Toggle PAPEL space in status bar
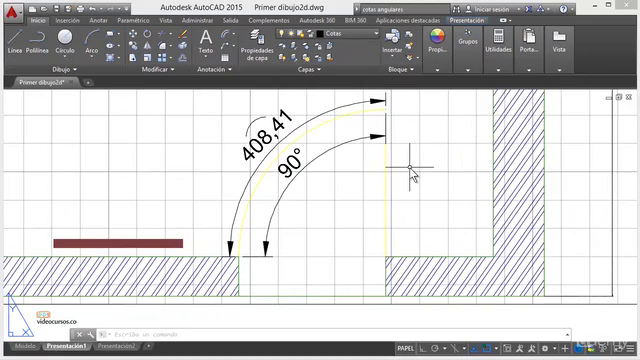Screen dimensions: 640x360 [x=405, y=349]
